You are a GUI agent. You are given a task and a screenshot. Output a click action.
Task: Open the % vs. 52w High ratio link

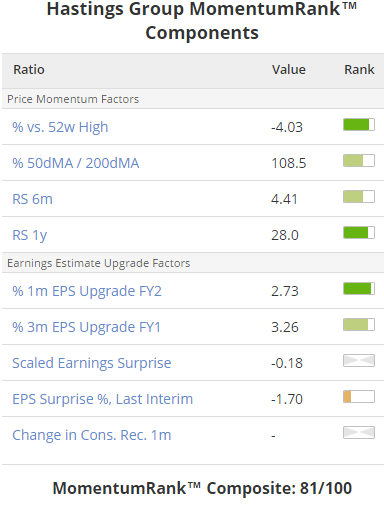click(60, 127)
